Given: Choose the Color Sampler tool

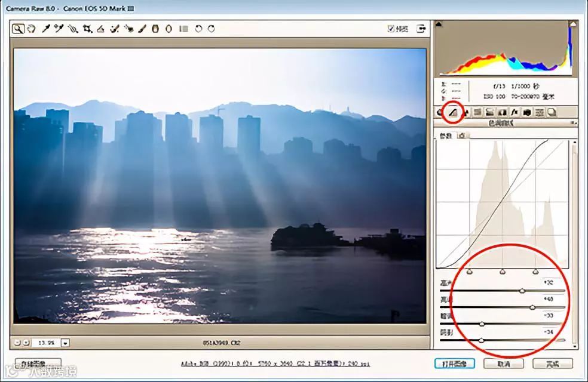Looking at the screenshot, I should (x=59, y=29).
